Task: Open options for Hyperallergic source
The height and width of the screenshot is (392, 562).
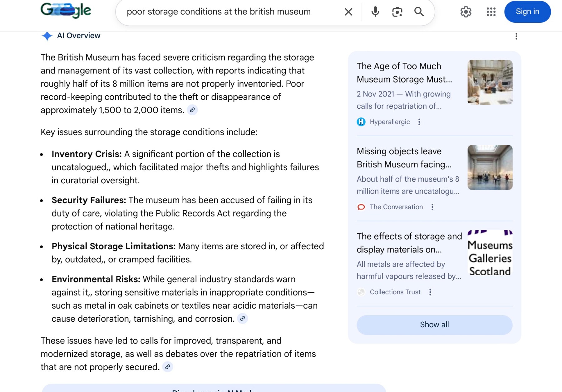Action: coord(419,122)
